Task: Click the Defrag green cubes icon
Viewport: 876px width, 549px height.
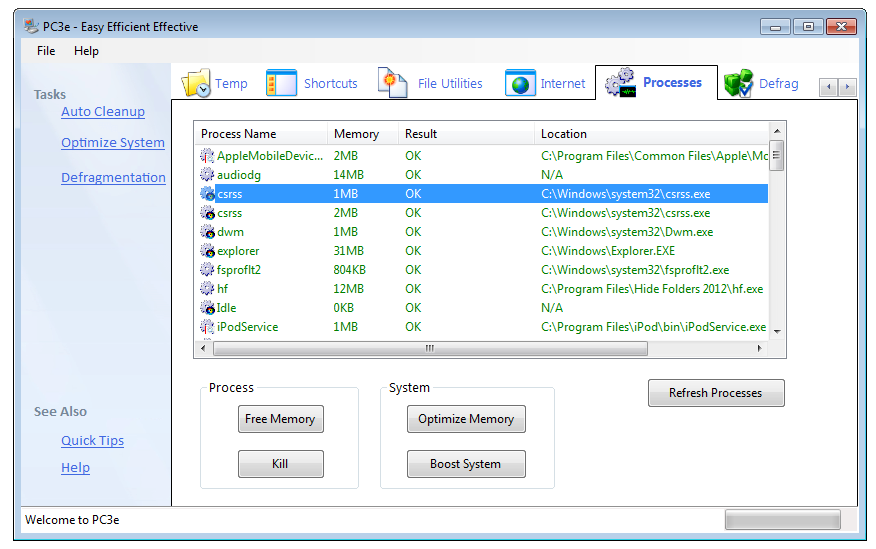Action: coord(738,83)
